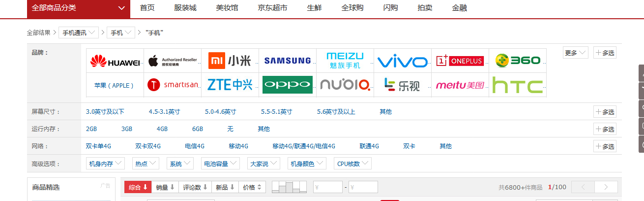This screenshot has height=201, width=644.
Task: Select the nubia brand logo
Action: [345, 85]
